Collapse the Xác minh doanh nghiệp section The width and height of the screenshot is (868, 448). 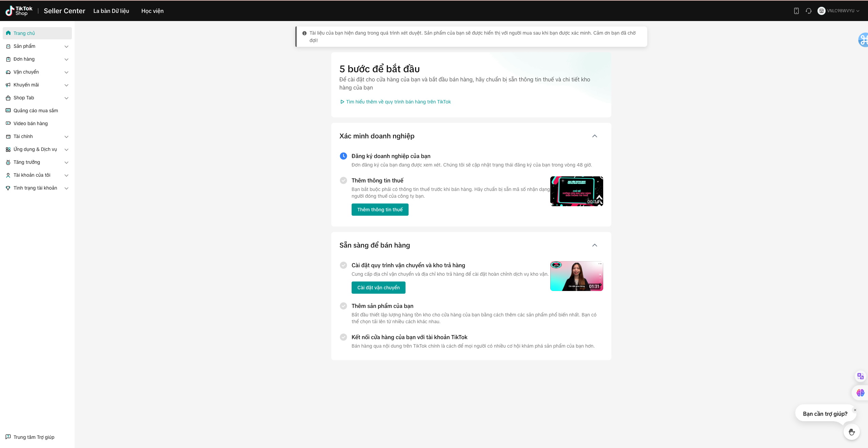tap(594, 136)
